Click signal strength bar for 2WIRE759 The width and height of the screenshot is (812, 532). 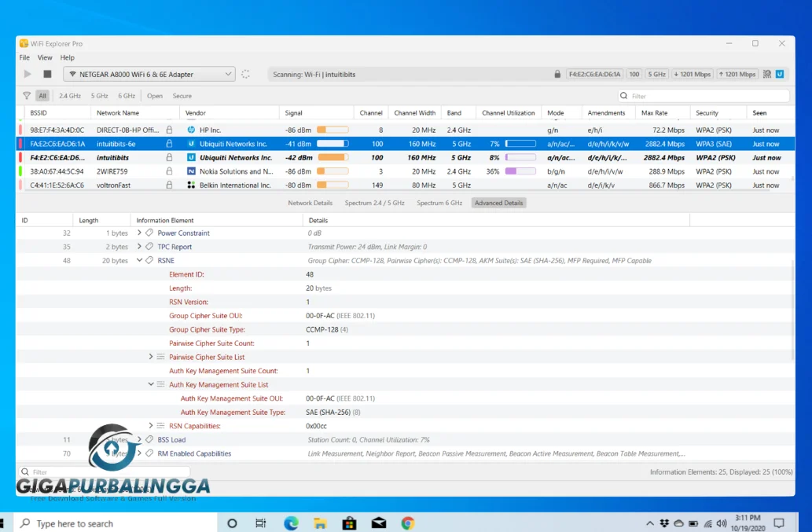(x=333, y=171)
